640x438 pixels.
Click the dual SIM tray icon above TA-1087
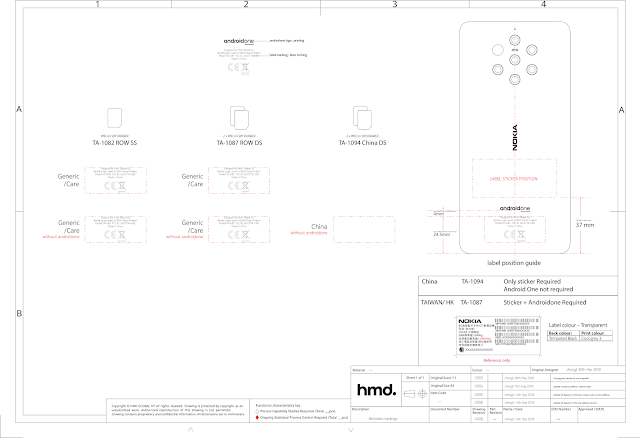point(240,118)
